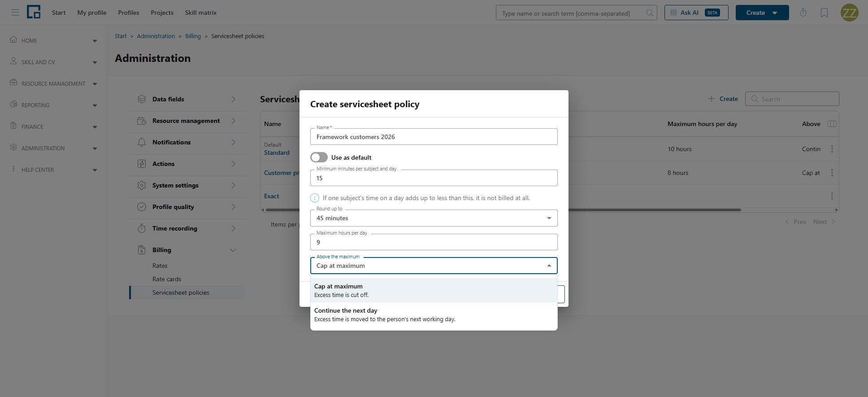The width and height of the screenshot is (868, 397).
Task: Open Rates under Billing
Action: tap(160, 266)
